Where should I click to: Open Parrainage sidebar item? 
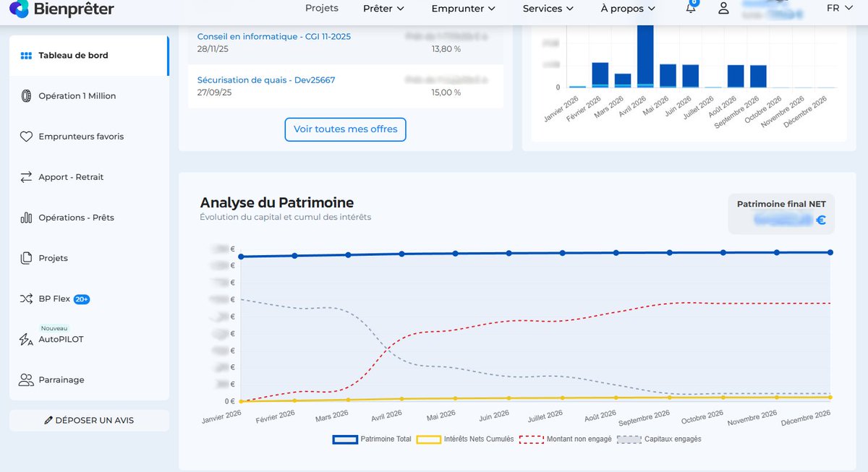(89, 379)
